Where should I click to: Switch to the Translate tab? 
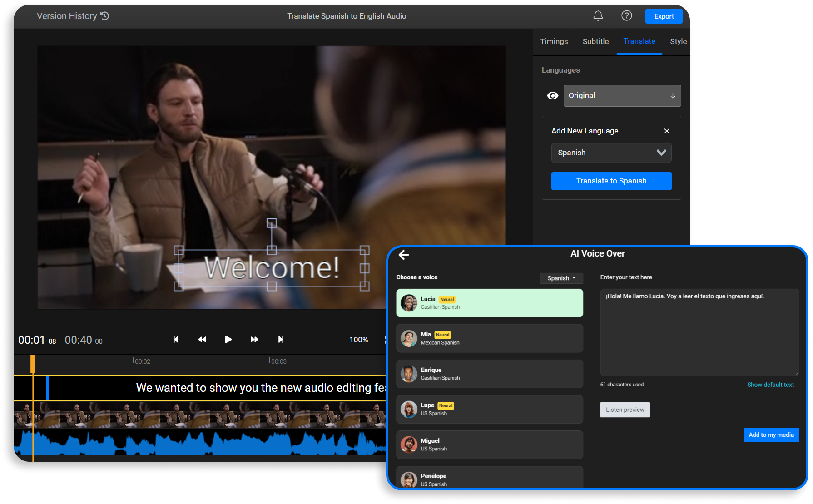639,41
